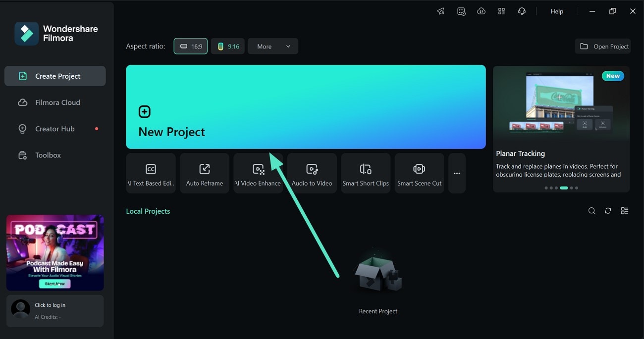Open the Help menu
This screenshot has height=339, width=644.
tap(557, 11)
